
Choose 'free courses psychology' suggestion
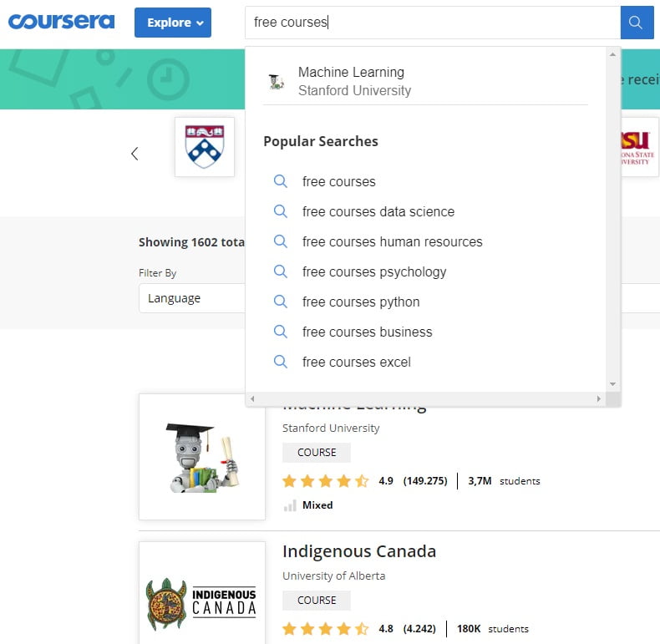[x=374, y=272]
